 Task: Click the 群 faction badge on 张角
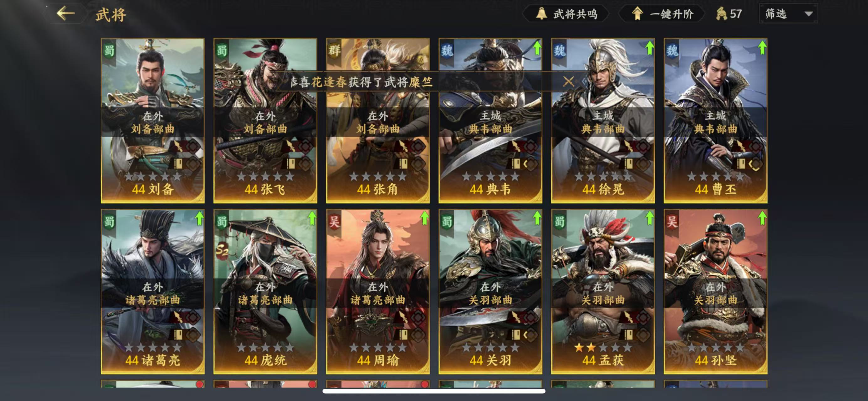(334, 51)
